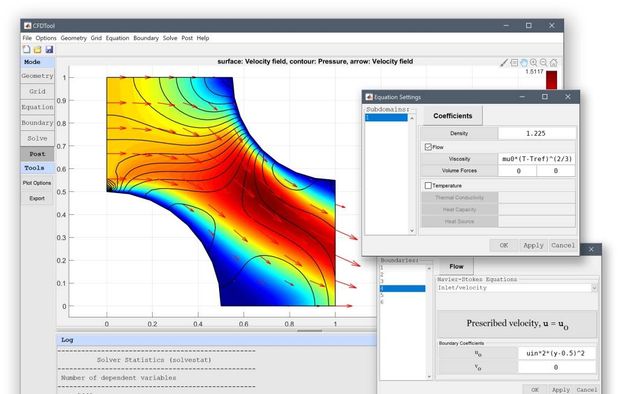
Task: Open the Post menu
Action: (187, 38)
